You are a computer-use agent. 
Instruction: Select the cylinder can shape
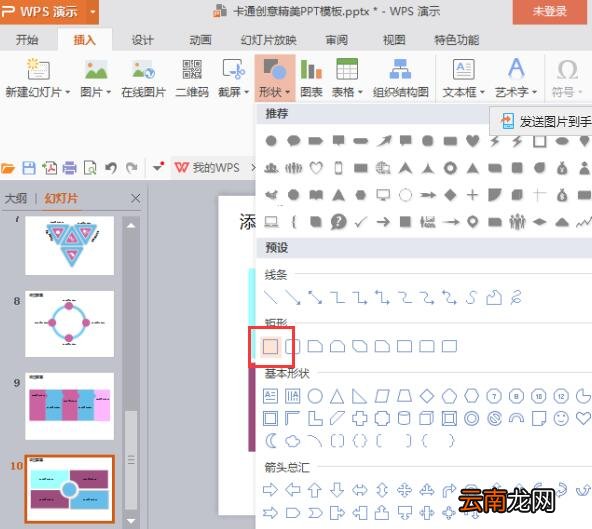404,418
